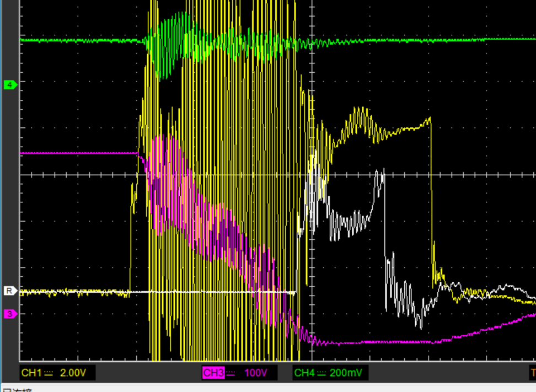The image size is (536, 392).
Task: Click the flat magenta CH3 trace before the pulse
Action: 79,153
